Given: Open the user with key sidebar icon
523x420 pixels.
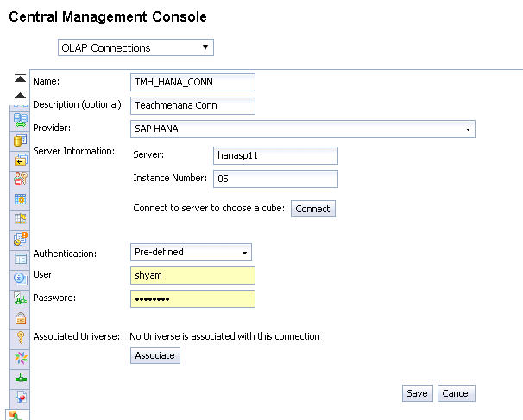Looking at the screenshot, I should pos(21,179).
